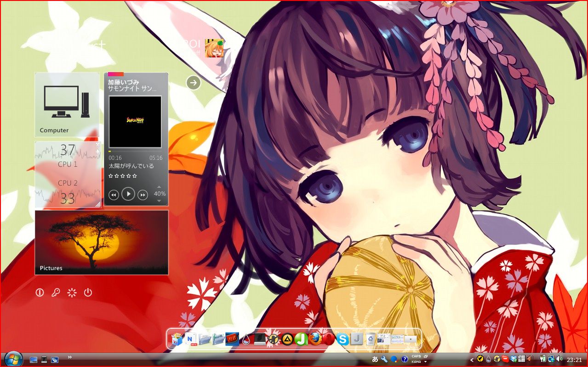Screen dimensions: 588x367
Task: Skip to next track in music widget
Action: [143, 195]
